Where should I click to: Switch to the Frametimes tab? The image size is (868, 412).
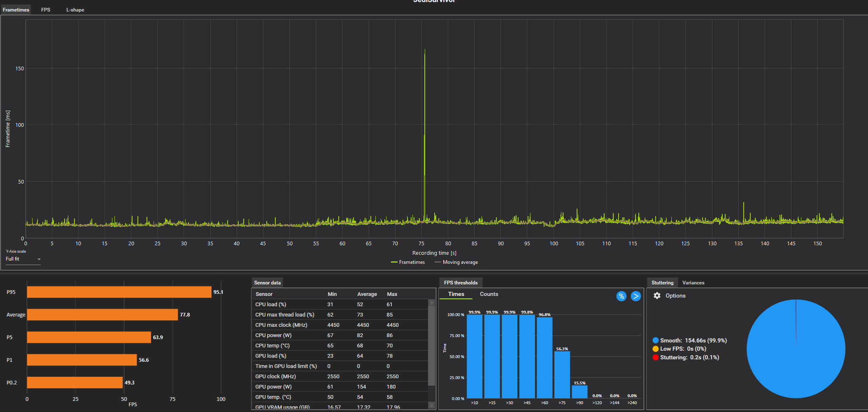point(16,10)
